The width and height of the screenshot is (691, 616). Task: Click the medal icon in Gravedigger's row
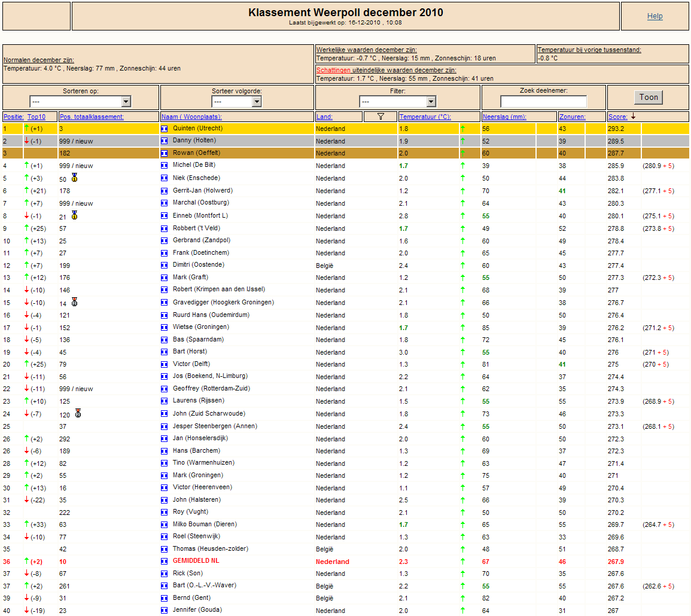(74, 302)
